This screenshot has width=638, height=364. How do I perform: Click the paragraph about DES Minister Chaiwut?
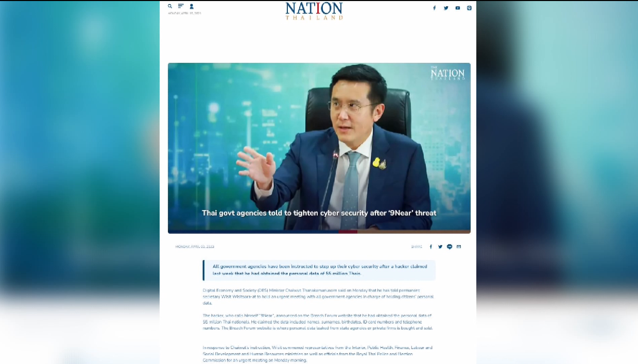318,297
